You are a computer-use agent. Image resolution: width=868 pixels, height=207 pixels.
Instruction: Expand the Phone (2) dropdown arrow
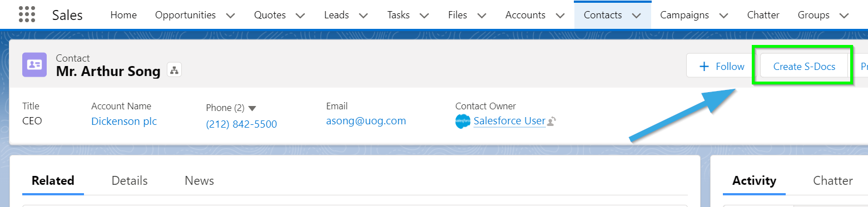(x=252, y=108)
